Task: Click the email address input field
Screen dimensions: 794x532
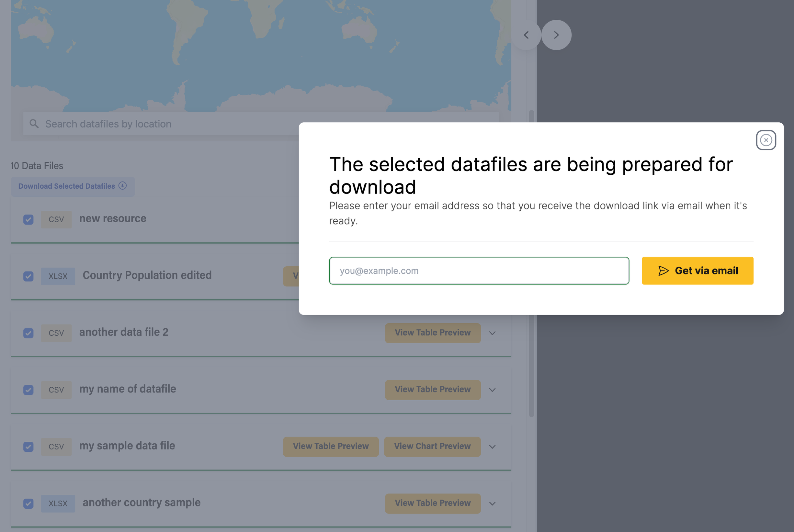Action: pyautogui.click(x=479, y=271)
